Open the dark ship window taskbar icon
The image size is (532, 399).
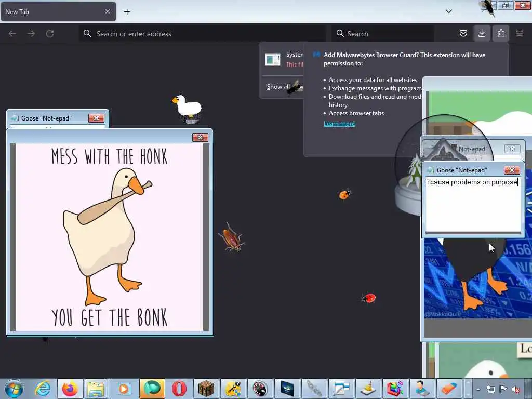[x=287, y=389]
